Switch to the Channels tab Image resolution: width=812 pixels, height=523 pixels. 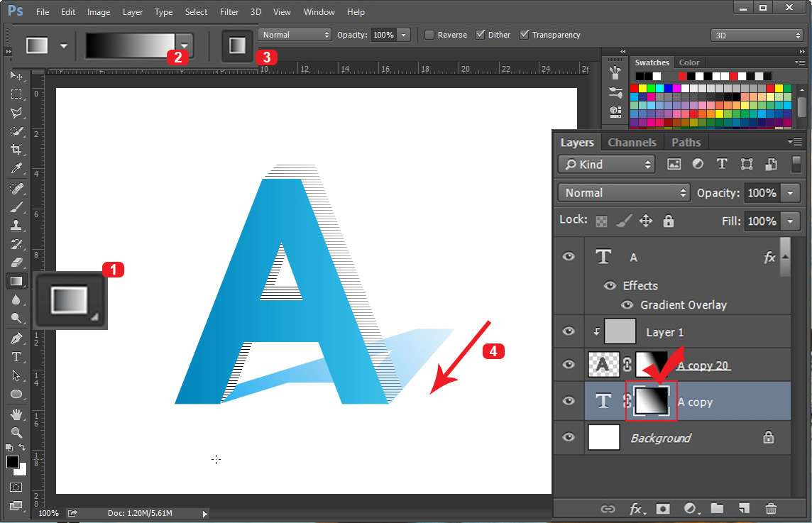[632, 143]
